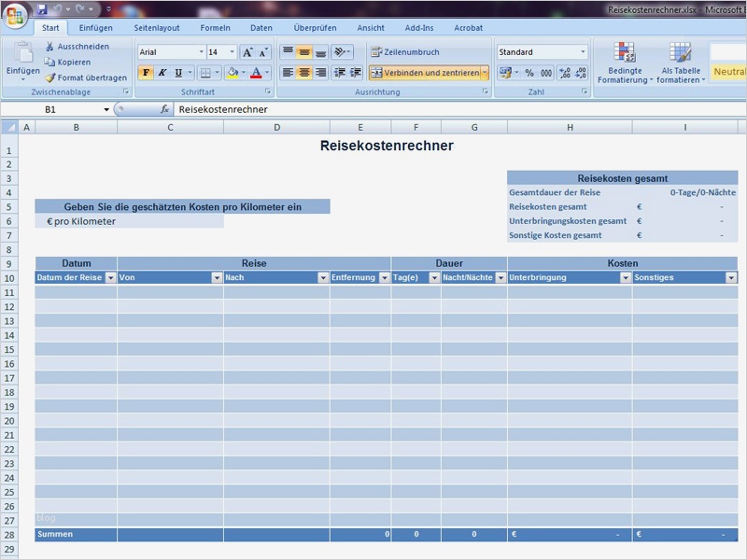The width and height of the screenshot is (747, 560).
Task: Align text to vertical middle
Action: tap(304, 51)
